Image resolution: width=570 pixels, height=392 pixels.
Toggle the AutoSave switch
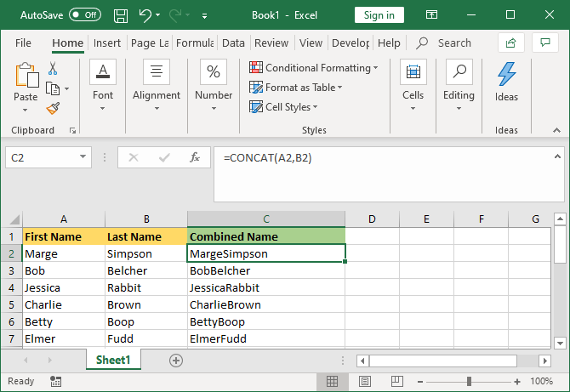[84, 15]
